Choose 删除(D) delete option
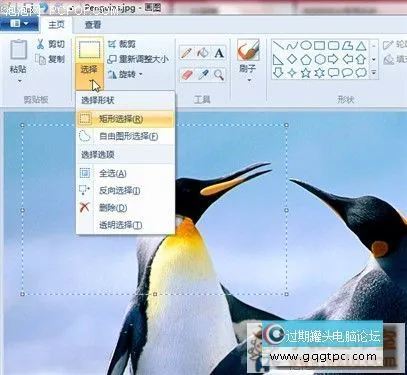The width and height of the screenshot is (407, 375). (x=125, y=208)
